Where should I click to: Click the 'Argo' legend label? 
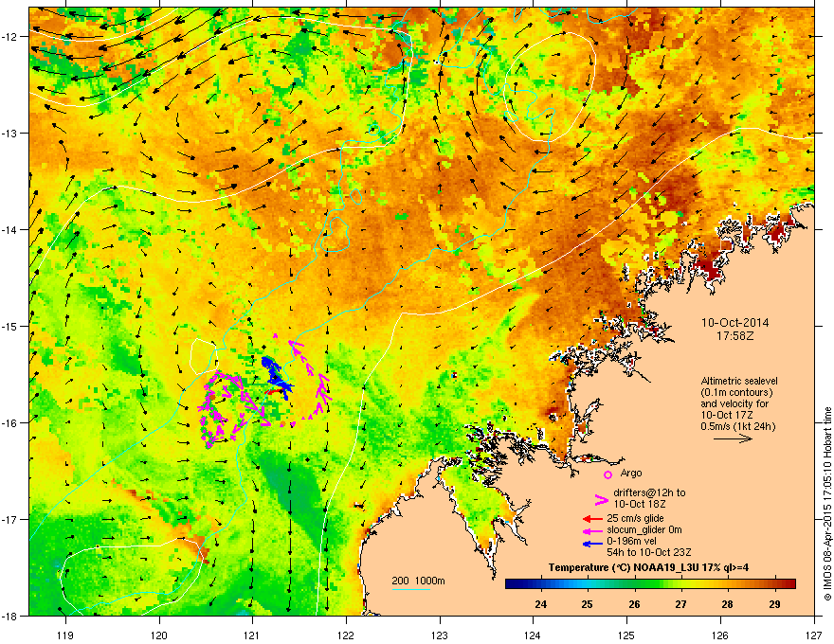click(631, 473)
